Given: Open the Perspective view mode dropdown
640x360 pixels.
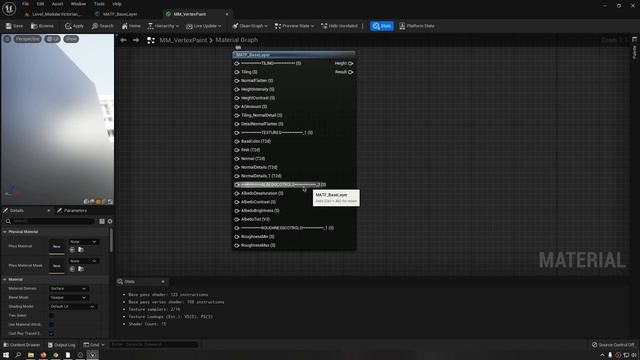Looking at the screenshot, I should [28, 39].
